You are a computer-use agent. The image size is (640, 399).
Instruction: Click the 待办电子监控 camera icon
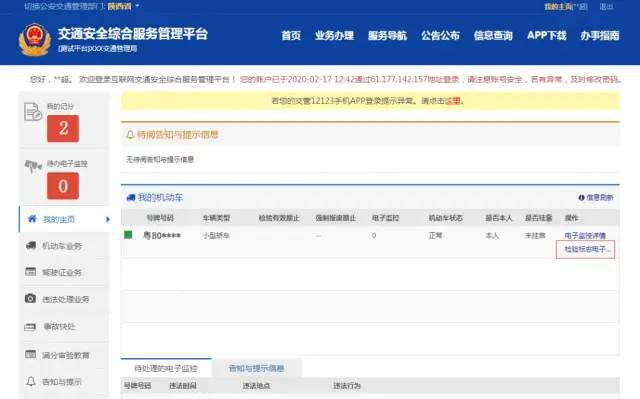click(x=33, y=166)
